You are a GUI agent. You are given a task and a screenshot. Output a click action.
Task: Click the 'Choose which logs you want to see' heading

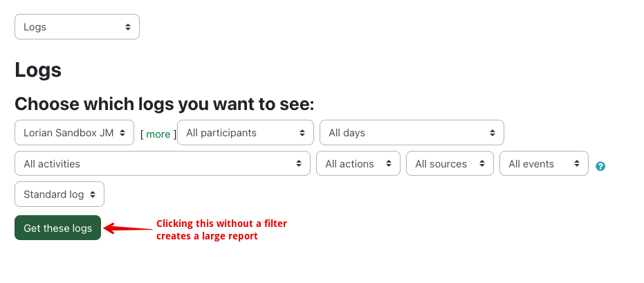[x=164, y=104]
